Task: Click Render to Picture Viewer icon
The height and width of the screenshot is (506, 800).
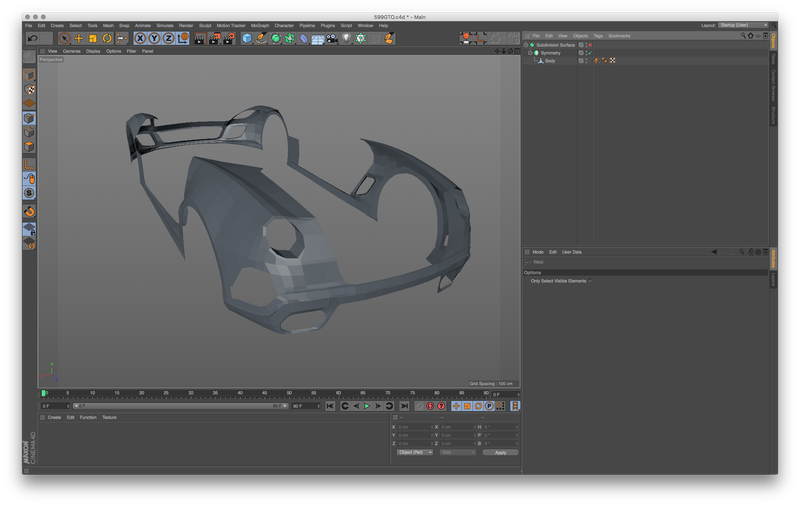Action: 214,39
